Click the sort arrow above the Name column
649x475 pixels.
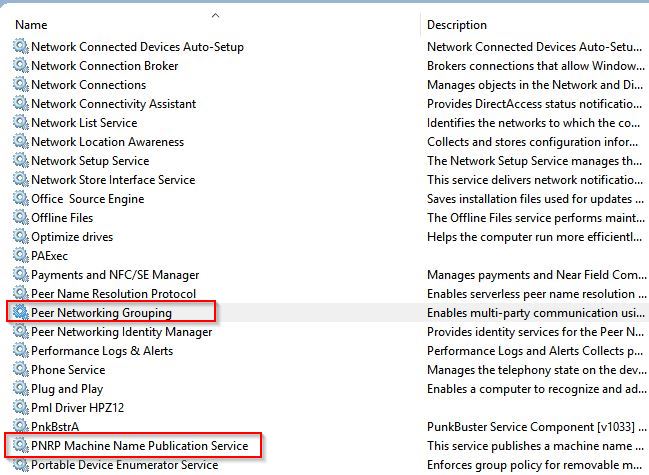[x=215, y=16]
